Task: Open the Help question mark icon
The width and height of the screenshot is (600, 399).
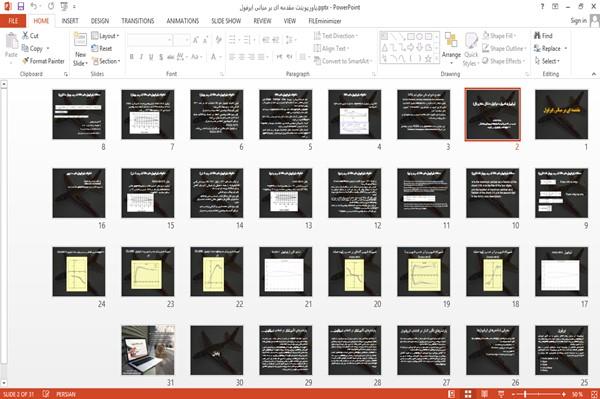Action: pyautogui.click(x=542, y=7)
